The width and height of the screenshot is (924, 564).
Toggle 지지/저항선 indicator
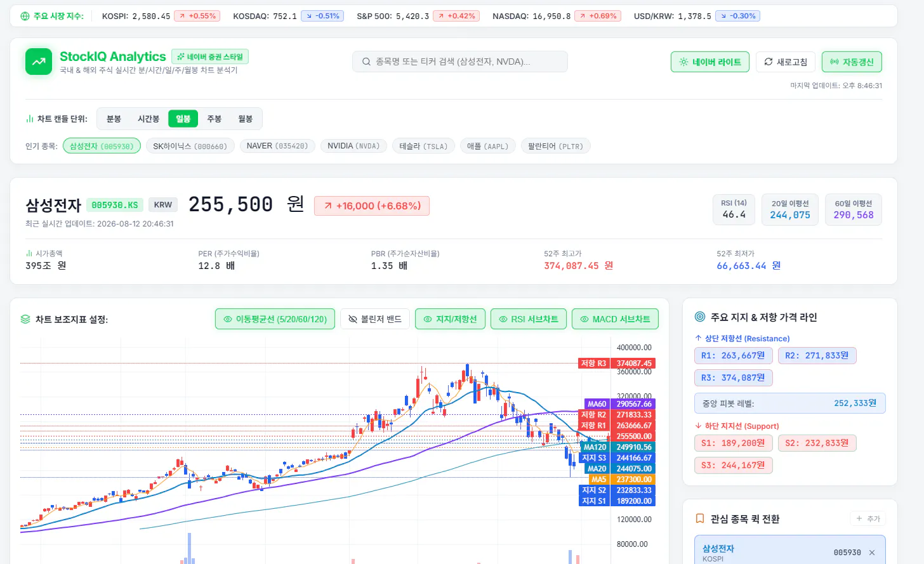(x=450, y=319)
